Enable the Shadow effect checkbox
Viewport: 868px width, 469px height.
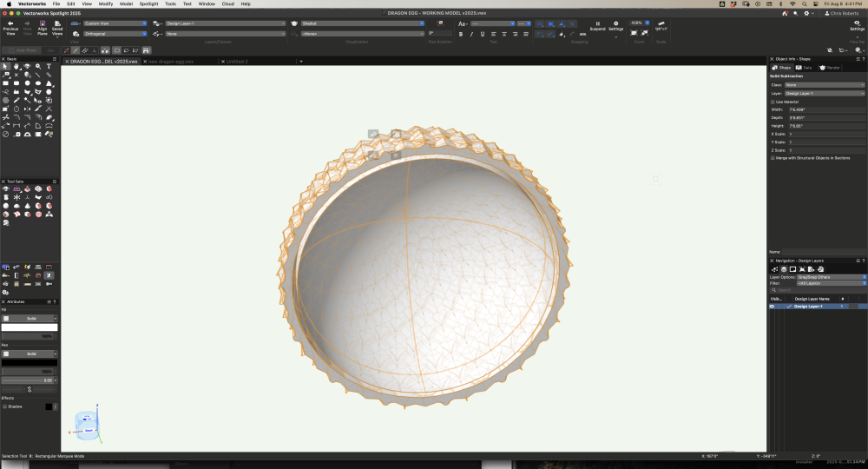coord(4,406)
